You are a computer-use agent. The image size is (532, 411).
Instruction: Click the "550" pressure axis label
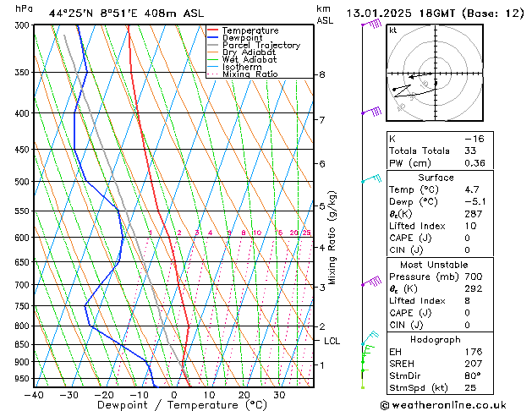[24, 211]
